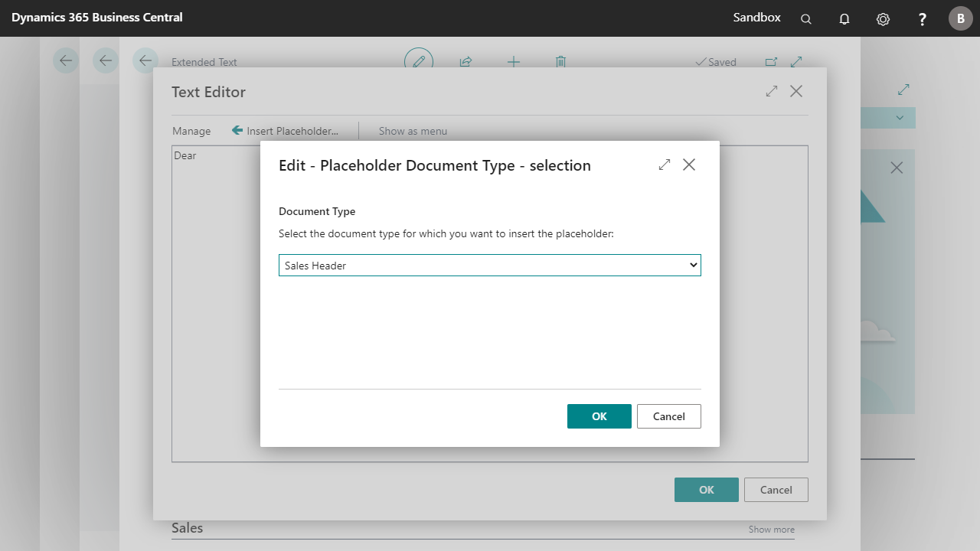Open the notifications bell
Screen dimensions: 980x551
844,19
